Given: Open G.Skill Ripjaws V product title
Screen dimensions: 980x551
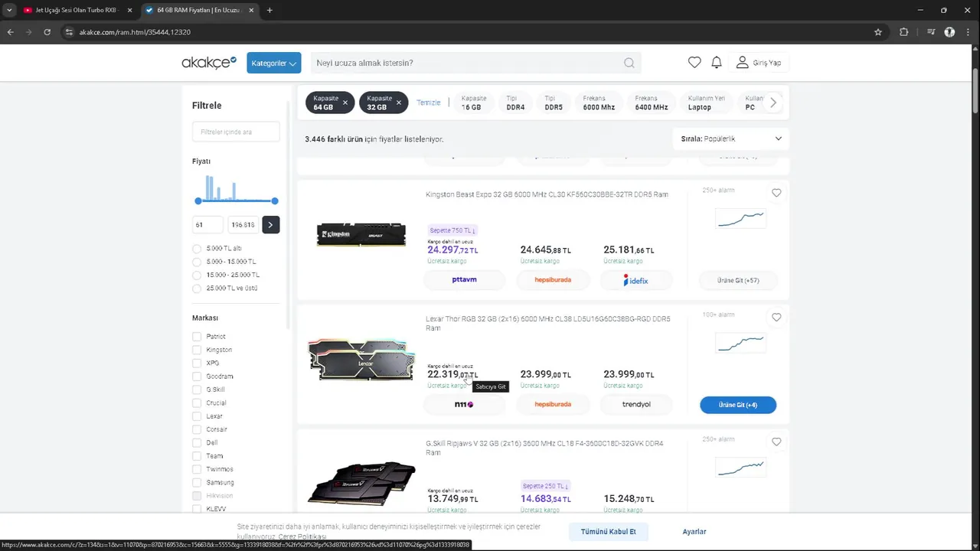Looking at the screenshot, I should click(x=544, y=448).
